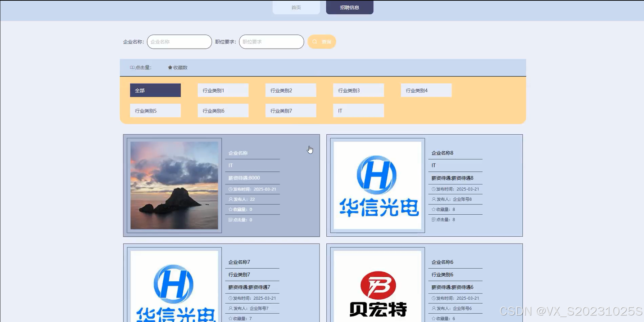
Task: Click clock icon in the 8000 salary card
Action: coord(231,189)
